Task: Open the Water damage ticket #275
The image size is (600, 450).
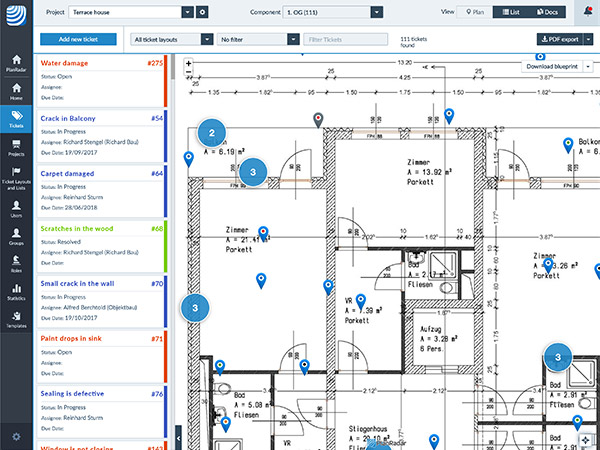Action: point(100,63)
